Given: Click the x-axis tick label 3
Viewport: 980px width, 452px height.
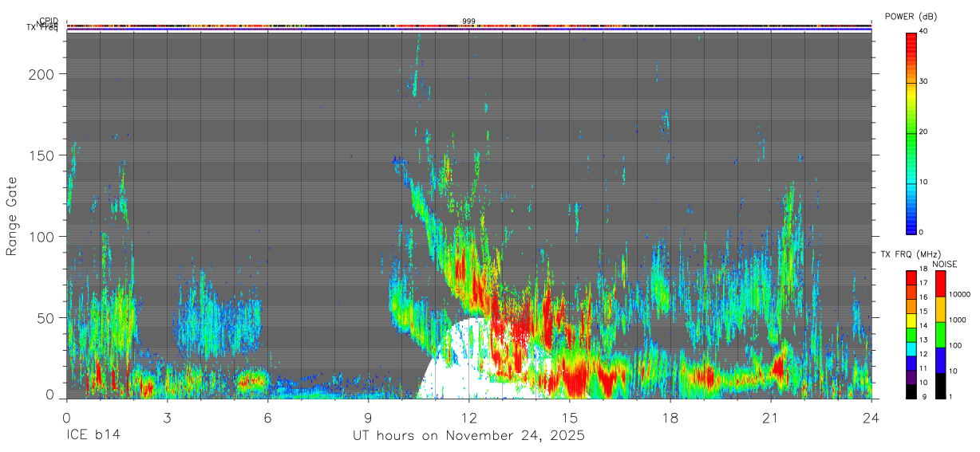Looking at the screenshot, I should (167, 418).
